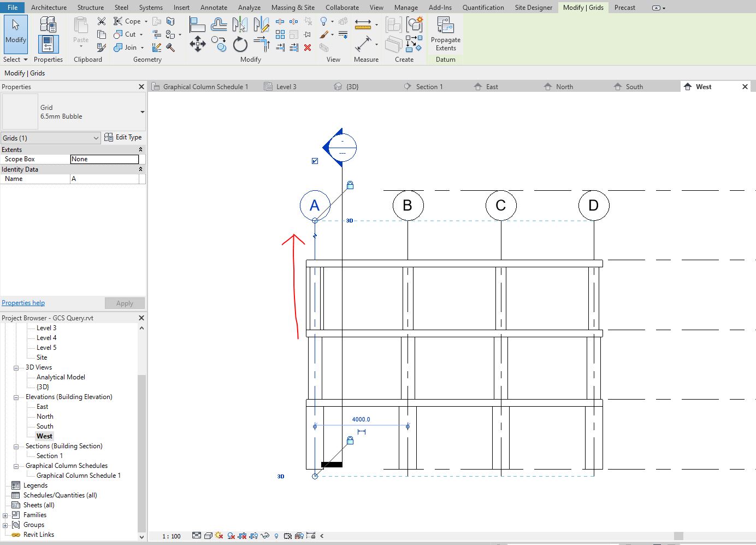Image resolution: width=756 pixels, height=545 pixels.
Task: Switch to the Architecture ribbon tab
Action: pos(49,7)
